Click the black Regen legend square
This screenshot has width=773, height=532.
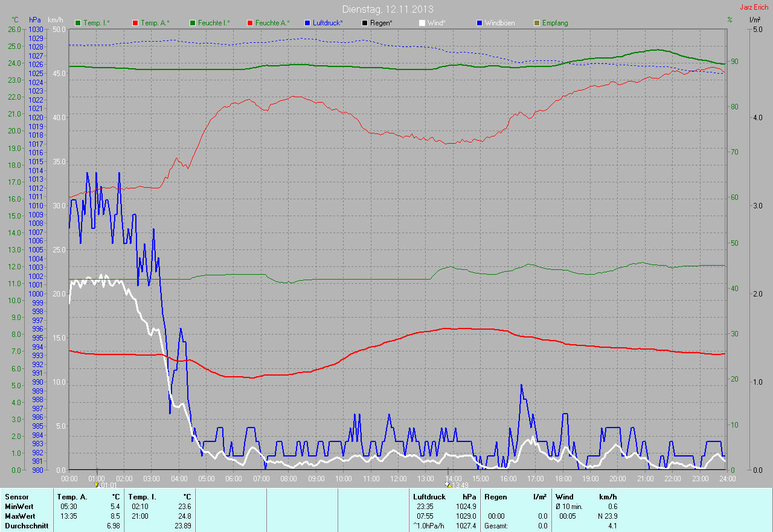365,23
